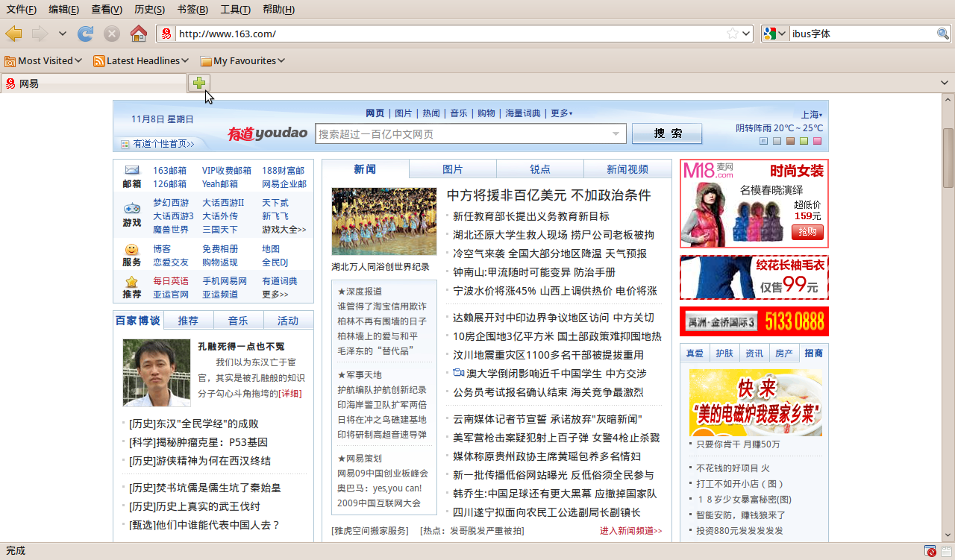This screenshot has width=955, height=560.
Task: Open the search engine selector dropdown
Action: click(x=775, y=34)
